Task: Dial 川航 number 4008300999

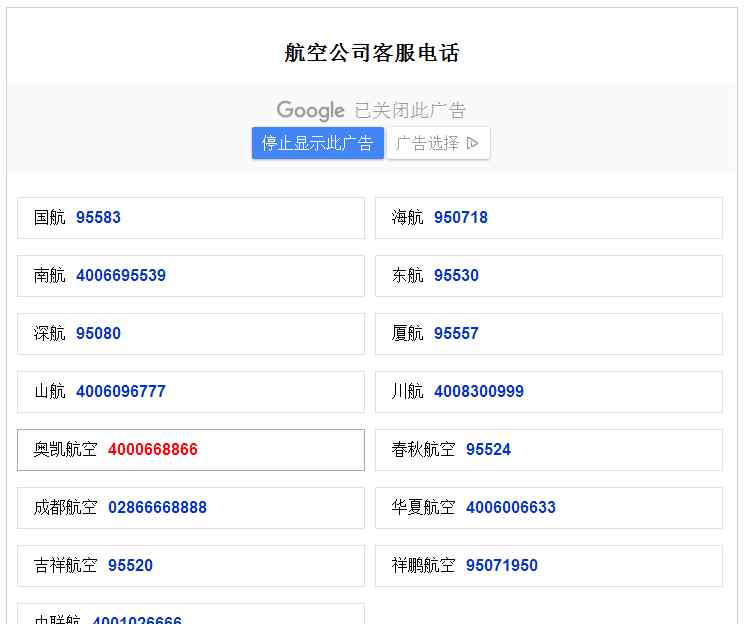Action: point(478,391)
